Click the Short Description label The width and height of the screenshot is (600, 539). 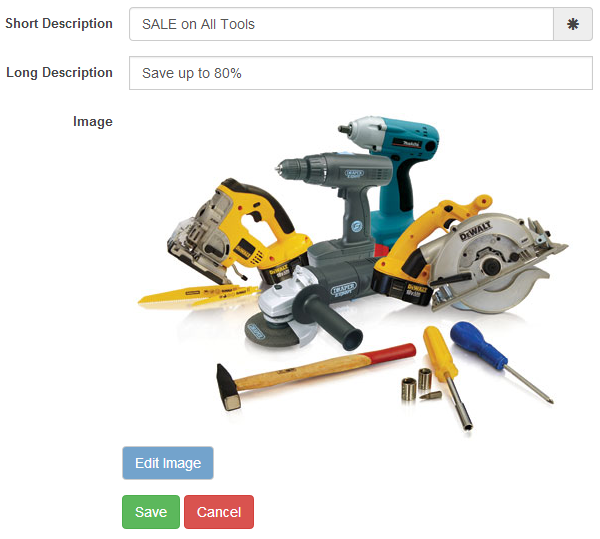59,23
